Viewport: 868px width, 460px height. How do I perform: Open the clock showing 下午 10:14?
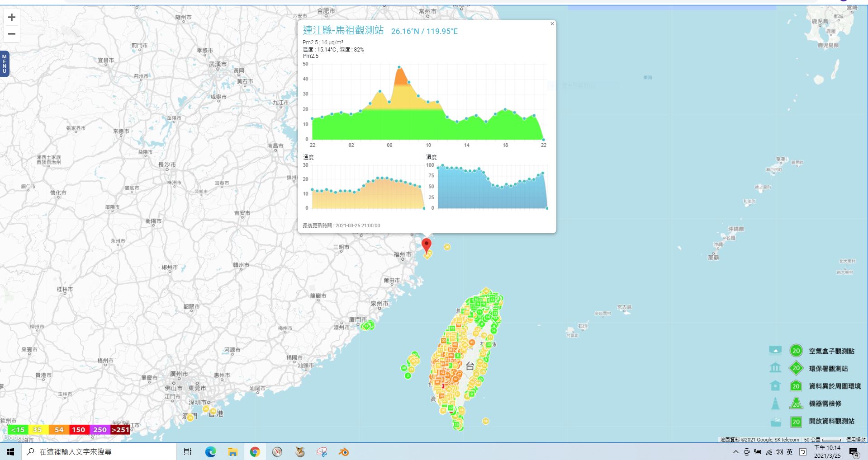point(828,451)
